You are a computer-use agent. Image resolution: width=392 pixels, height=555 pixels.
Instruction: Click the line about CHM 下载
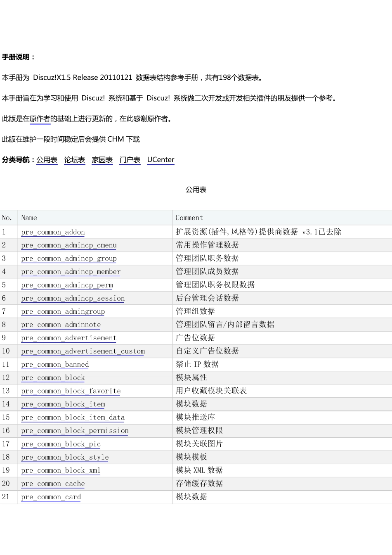71,139
